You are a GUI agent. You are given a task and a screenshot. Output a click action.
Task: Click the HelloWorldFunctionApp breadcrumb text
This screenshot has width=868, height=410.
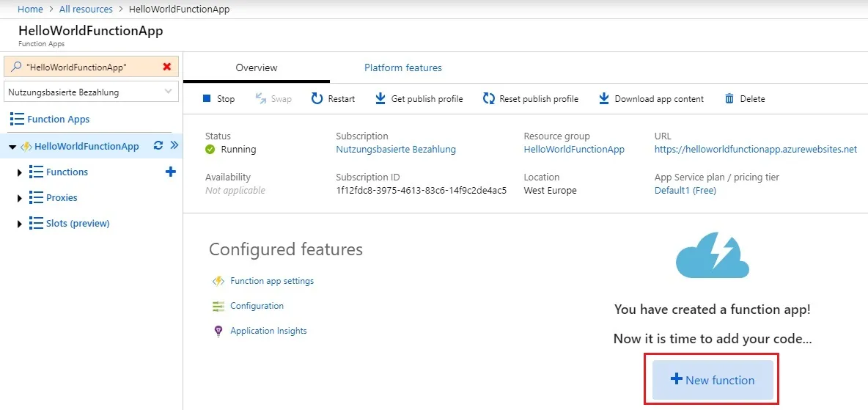pos(179,9)
